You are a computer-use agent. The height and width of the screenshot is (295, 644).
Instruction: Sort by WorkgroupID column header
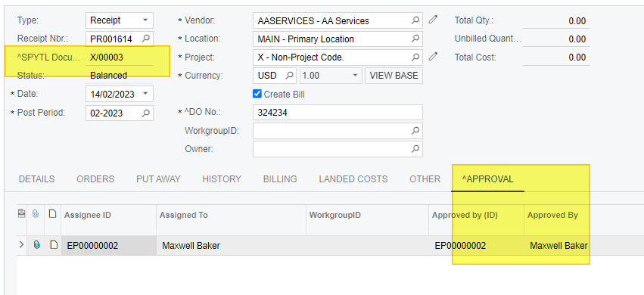coord(367,215)
